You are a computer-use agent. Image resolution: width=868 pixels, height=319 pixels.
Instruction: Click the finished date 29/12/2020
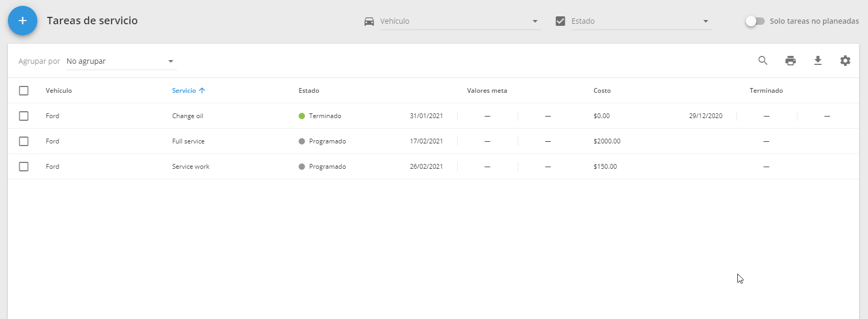[x=706, y=116]
